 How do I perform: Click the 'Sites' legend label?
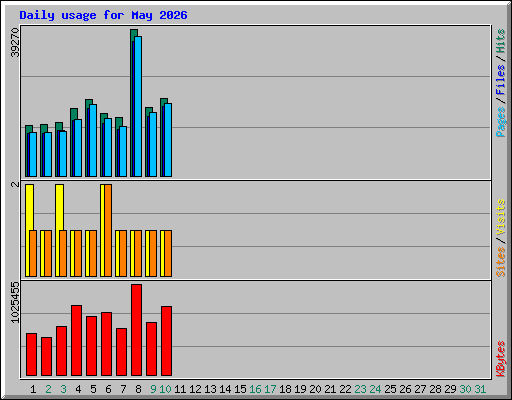[x=501, y=262]
